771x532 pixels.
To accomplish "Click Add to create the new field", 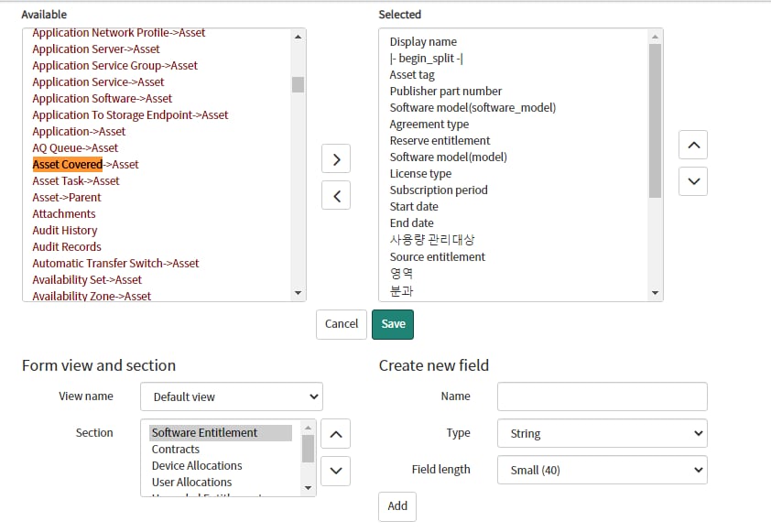I will [x=397, y=505].
